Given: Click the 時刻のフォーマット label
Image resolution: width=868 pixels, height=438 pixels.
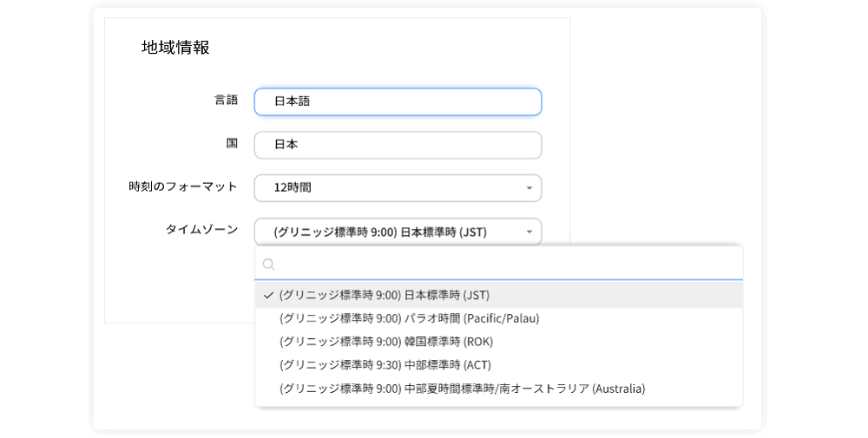Looking at the screenshot, I should pyautogui.click(x=183, y=186).
